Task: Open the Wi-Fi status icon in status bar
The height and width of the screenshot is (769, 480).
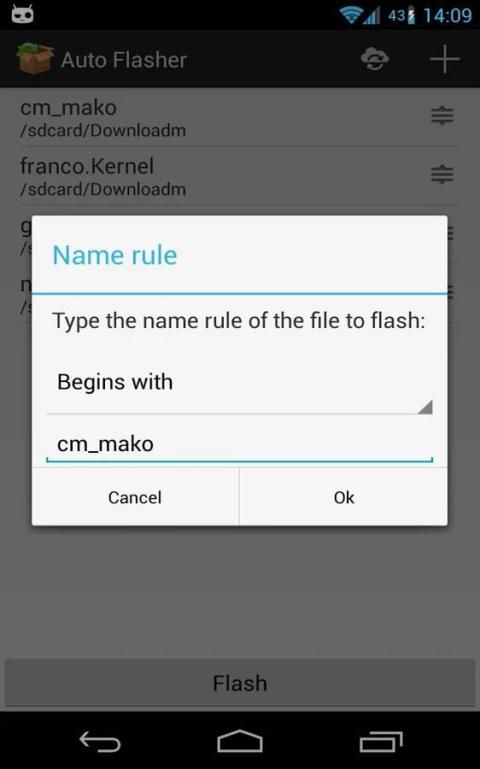Action: point(351,16)
